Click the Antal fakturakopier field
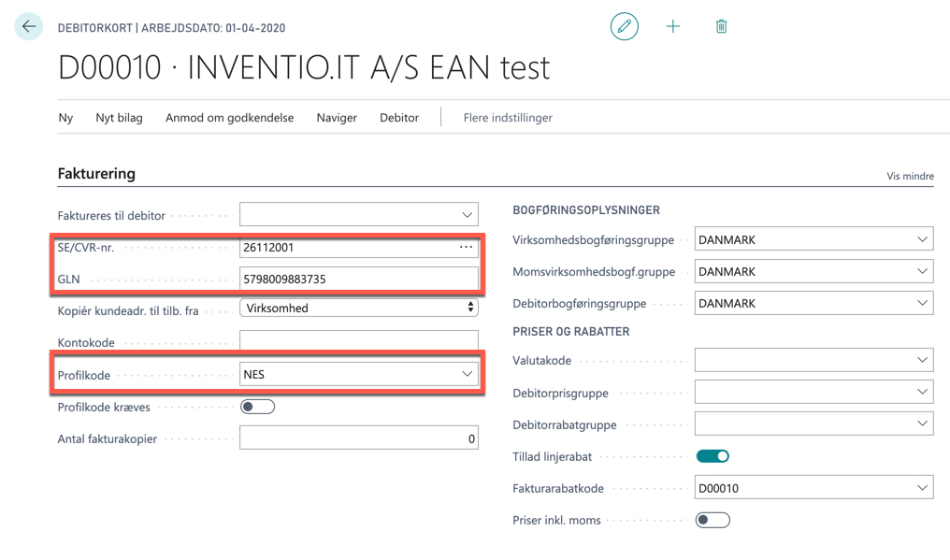This screenshot has height=560, width=950. tap(359, 438)
